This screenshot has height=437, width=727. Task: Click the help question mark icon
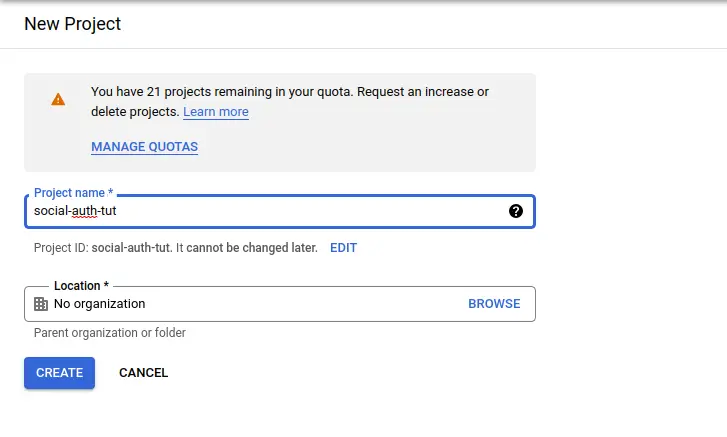click(516, 211)
